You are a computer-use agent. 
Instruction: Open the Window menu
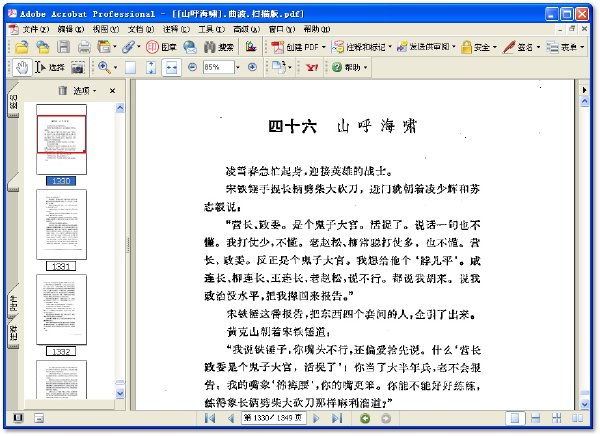(x=282, y=29)
